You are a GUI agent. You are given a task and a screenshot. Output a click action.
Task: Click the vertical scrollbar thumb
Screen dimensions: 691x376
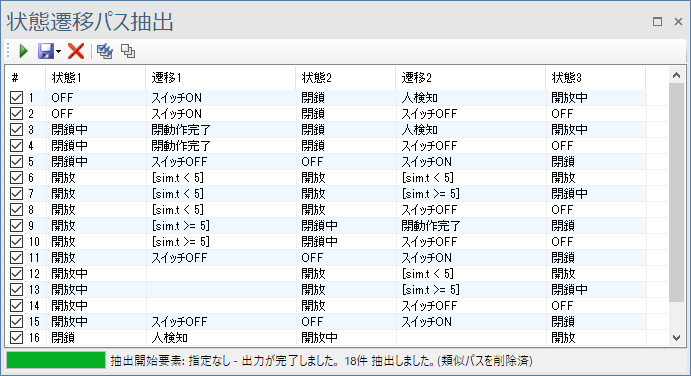pos(676,192)
